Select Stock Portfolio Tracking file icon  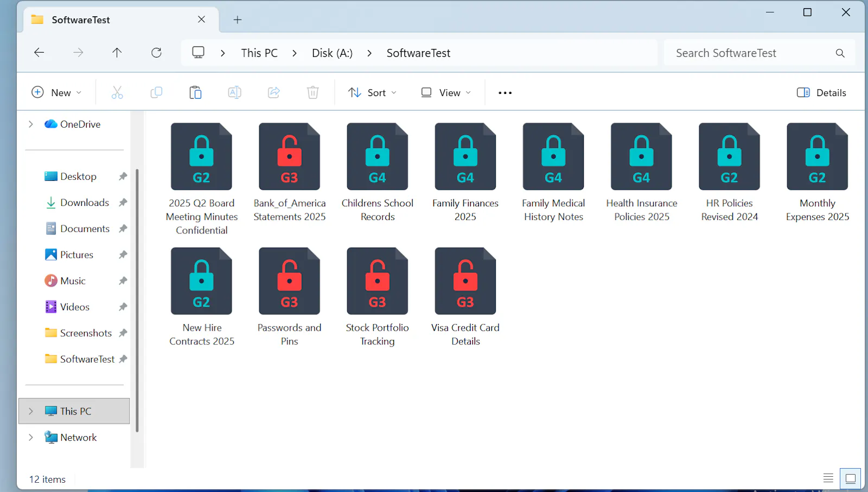pyautogui.click(x=378, y=281)
